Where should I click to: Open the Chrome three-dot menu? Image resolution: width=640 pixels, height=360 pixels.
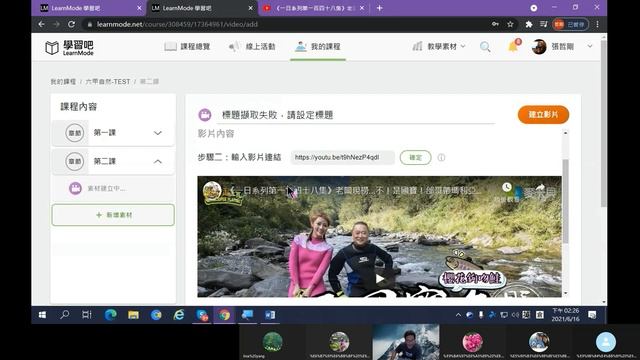(x=597, y=24)
